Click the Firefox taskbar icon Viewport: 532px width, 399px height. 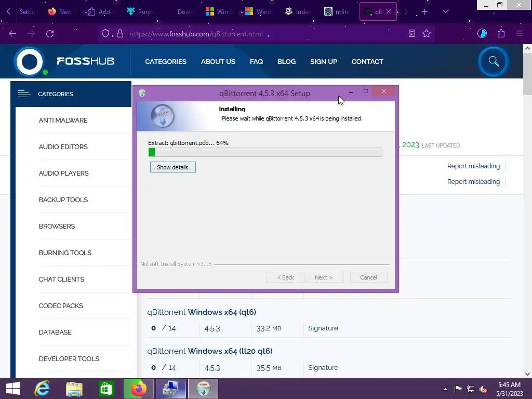[138, 389]
